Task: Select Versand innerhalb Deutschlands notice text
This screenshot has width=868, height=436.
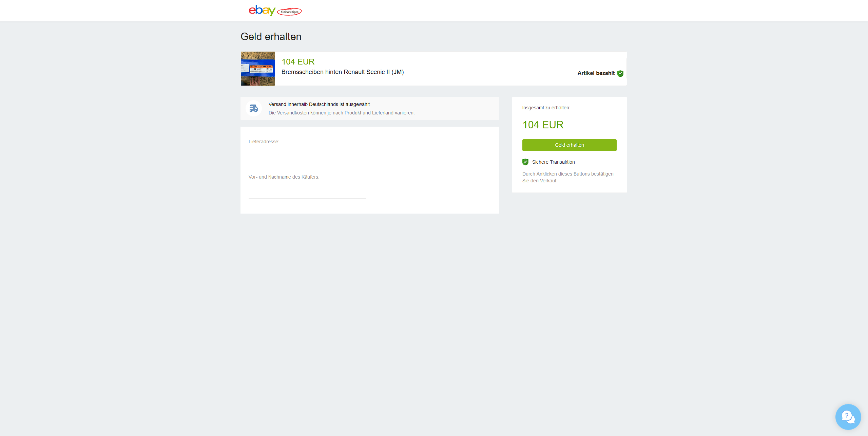Action: point(319,104)
